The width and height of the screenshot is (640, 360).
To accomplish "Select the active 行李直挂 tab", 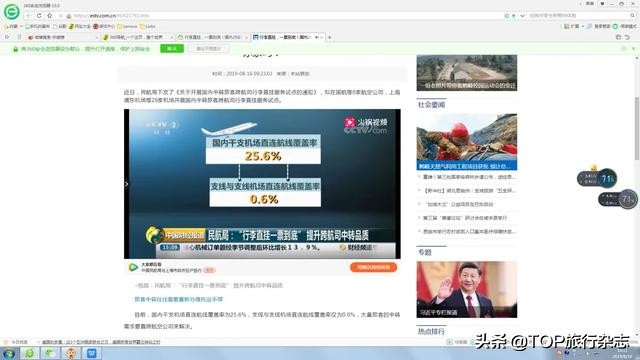I will (x=287, y=37).
